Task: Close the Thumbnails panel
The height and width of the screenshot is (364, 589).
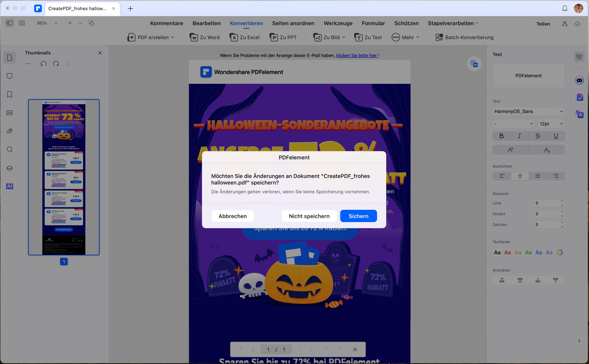Action: coord(100,53)
